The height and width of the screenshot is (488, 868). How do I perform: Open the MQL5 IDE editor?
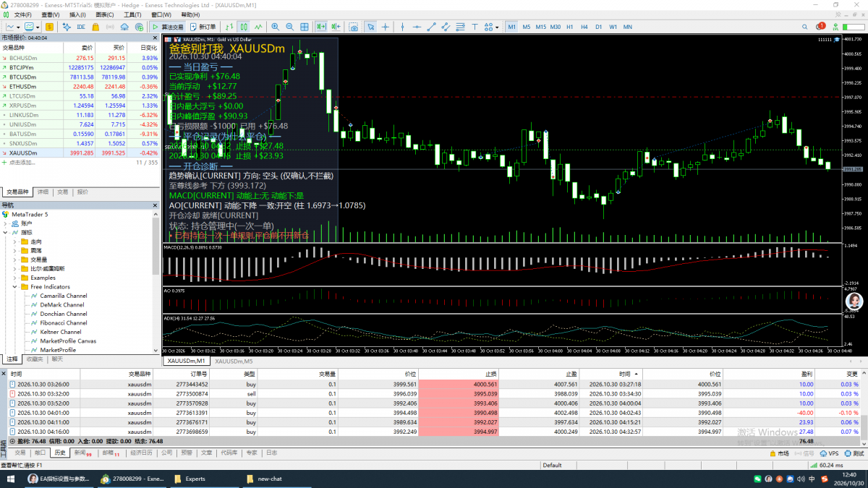pyautogui.click(x=81, y=27)
